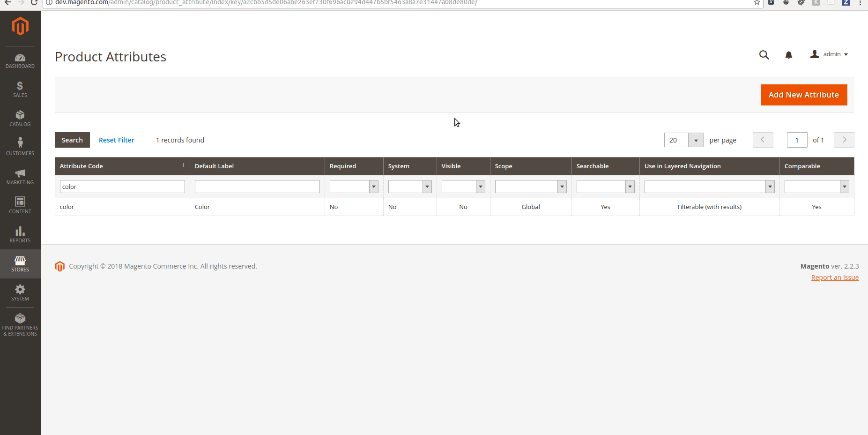Click the Customers sidebar icon
Screen dimensions: 868x435
point(20,145)
